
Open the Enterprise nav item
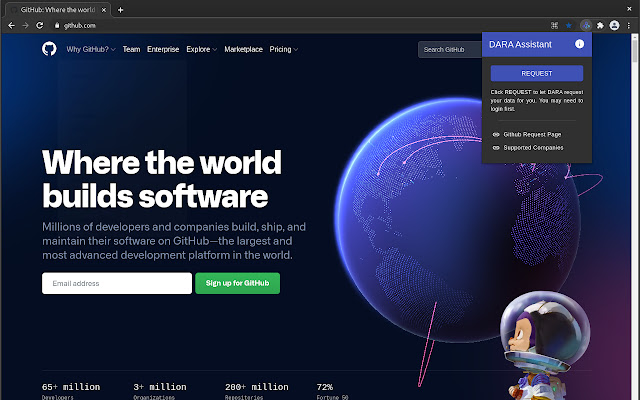(x=163, y=49)
